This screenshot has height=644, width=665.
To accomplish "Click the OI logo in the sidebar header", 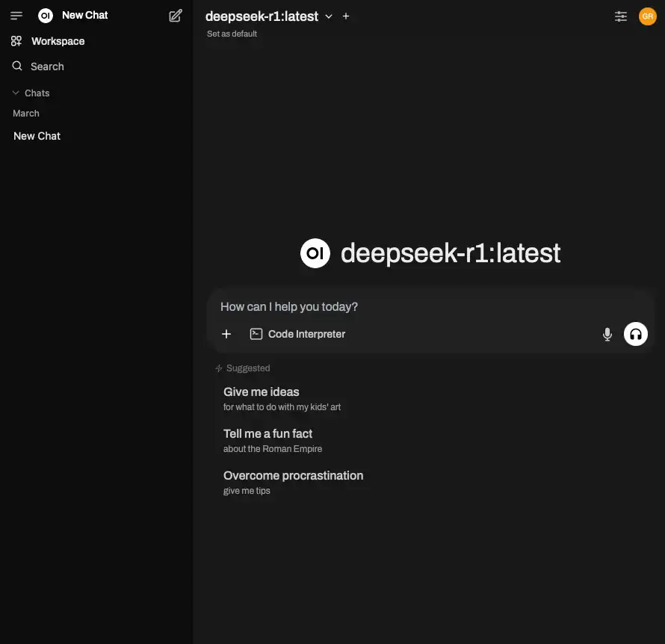I will click(46, 16).
